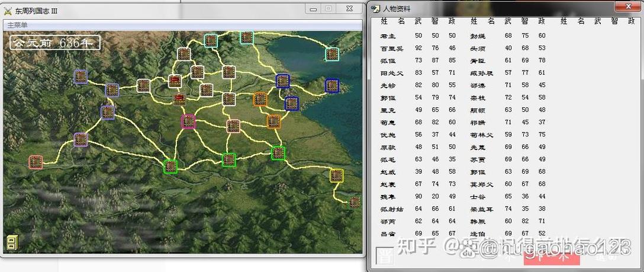Select character 栾枝 in second column

[477, 98]
